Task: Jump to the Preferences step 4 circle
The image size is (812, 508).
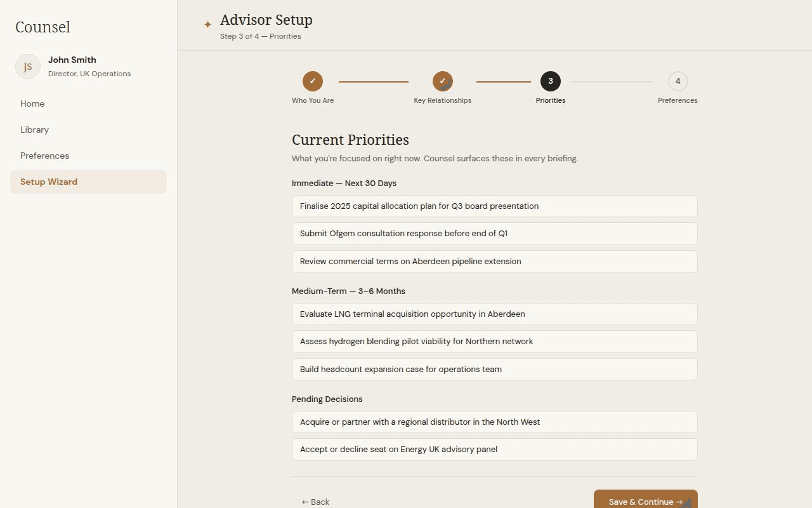Action: [678, 81]
